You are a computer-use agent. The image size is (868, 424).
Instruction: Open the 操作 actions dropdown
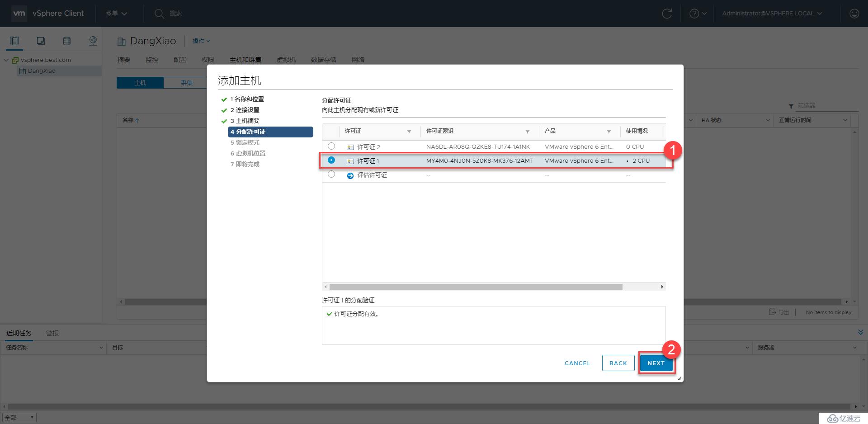(201, 41)
